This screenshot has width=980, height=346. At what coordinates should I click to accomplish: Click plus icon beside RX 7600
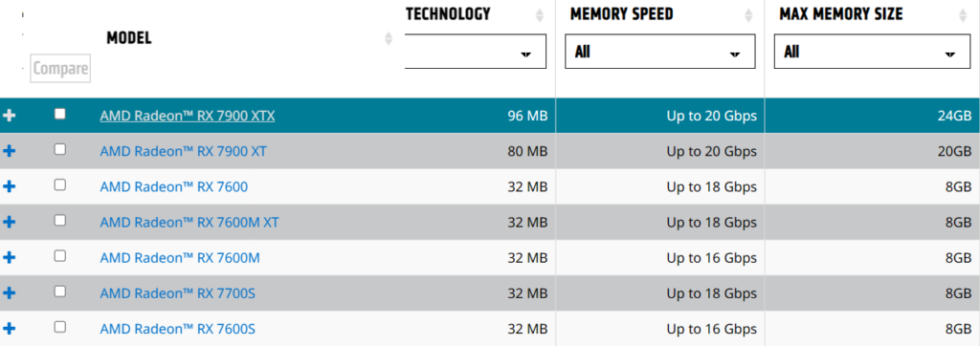click(10, 186)
